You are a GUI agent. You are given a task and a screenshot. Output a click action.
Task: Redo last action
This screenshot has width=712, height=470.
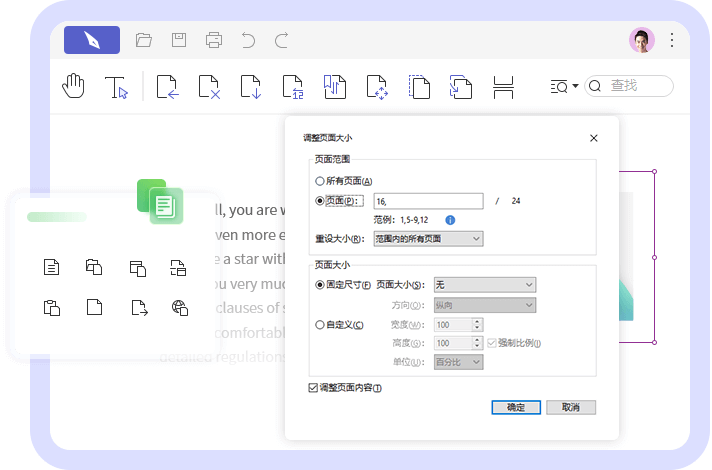[x=282, y=40]
